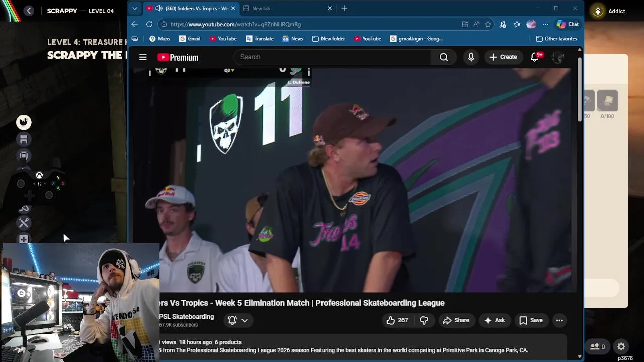Expand the Other favorites folder
644x362 pixels.
pos(556,39)
